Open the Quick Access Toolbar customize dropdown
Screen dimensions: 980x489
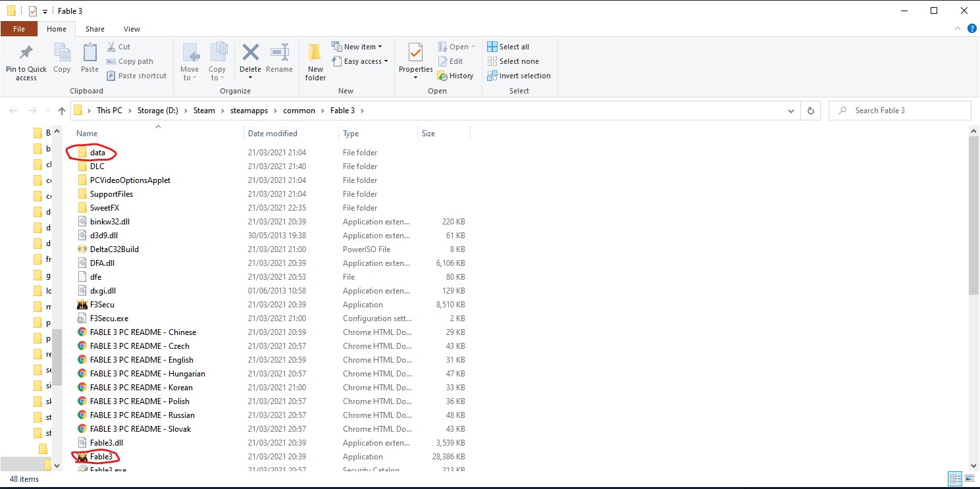[45, 11]
